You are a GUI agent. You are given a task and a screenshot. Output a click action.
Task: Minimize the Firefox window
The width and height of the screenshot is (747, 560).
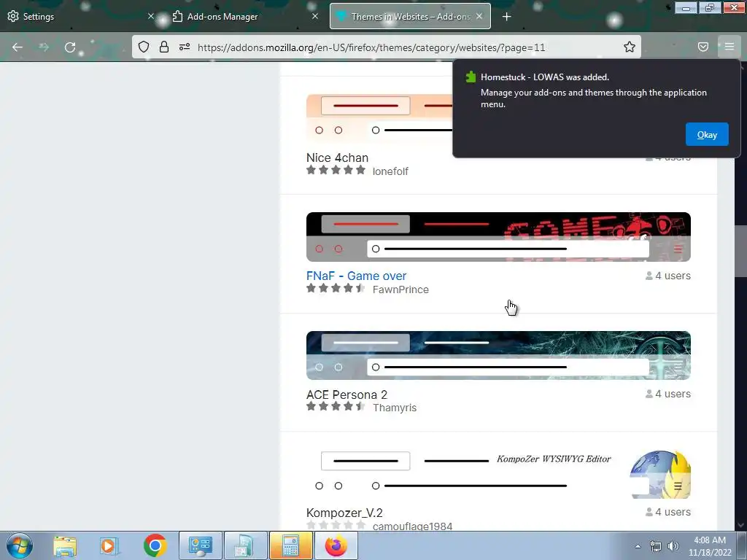point(686,7)
